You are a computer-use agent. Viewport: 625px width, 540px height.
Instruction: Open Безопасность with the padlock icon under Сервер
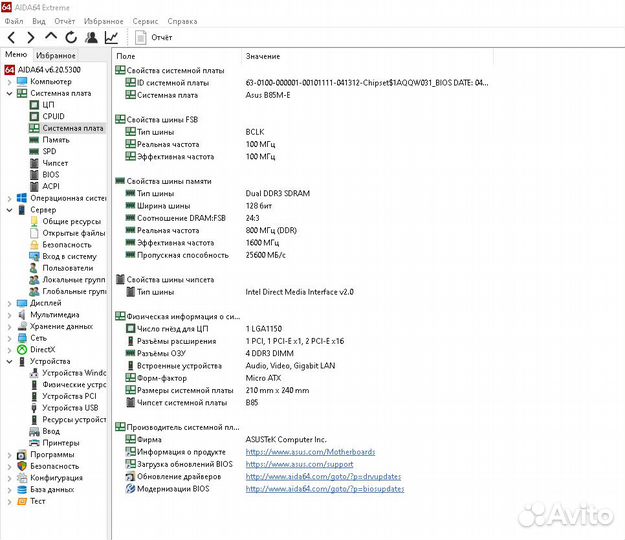67,245
